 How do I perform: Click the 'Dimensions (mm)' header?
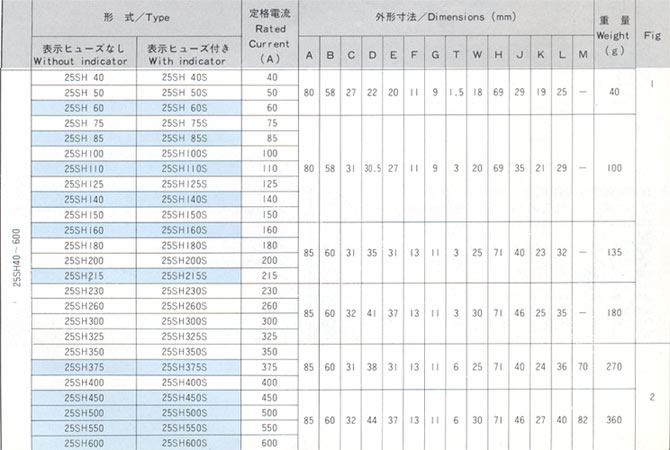446,17
